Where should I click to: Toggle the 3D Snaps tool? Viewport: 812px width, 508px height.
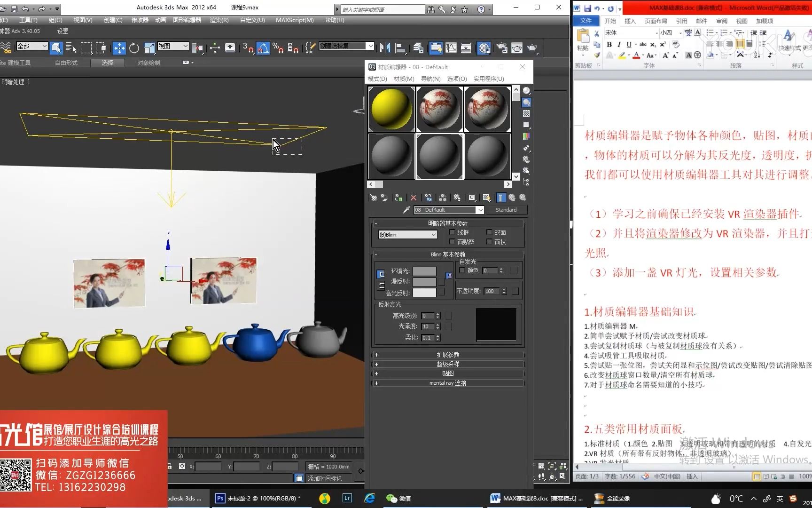(248, 48)
